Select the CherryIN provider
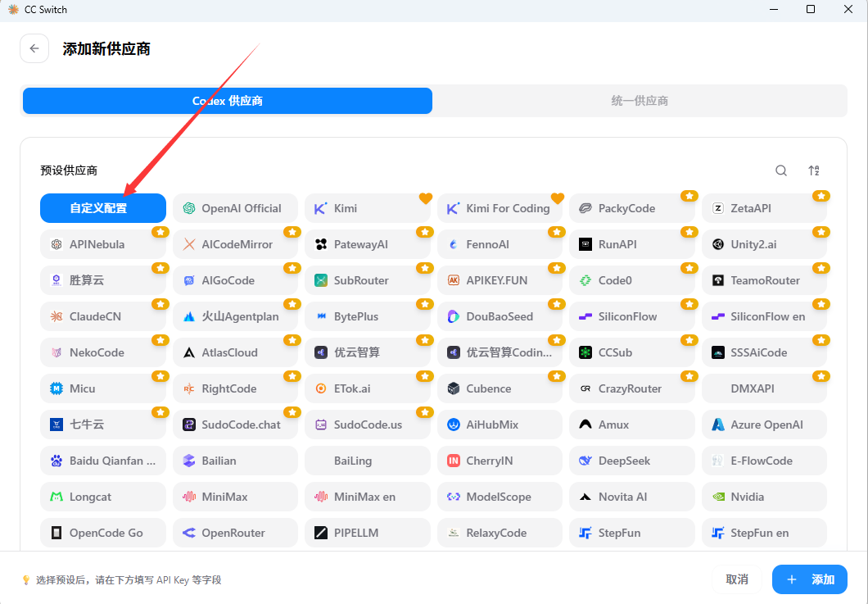This screenshot has height=604, width=868. [500, 461]
